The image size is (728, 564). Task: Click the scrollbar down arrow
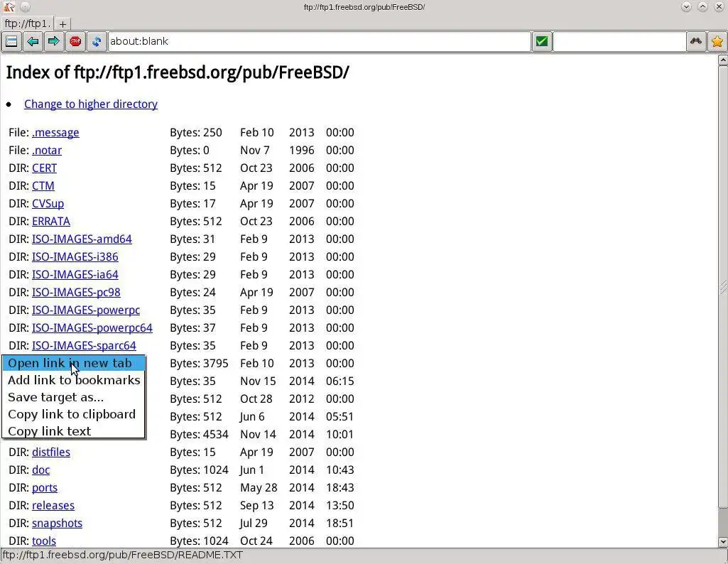(x=723, y=542)
